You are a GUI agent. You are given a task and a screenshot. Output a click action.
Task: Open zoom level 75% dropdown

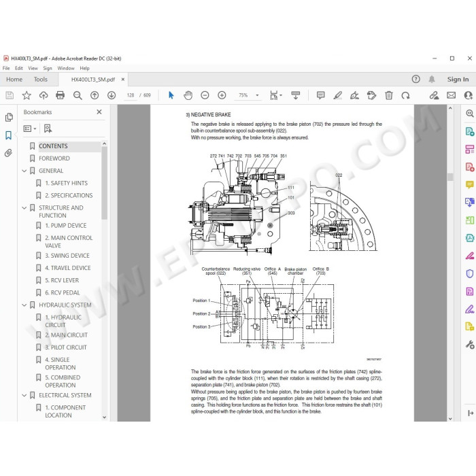point(258,95)
